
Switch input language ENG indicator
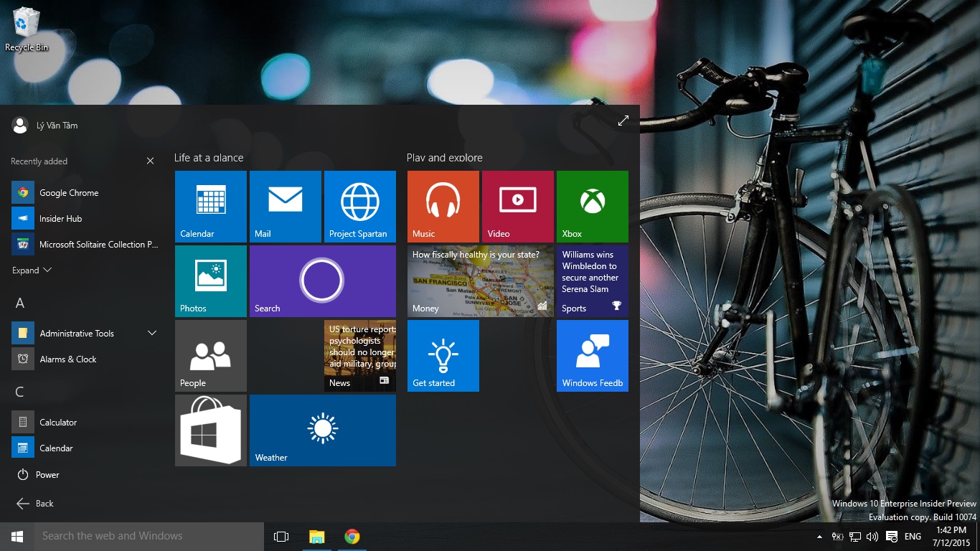(913, 537)
